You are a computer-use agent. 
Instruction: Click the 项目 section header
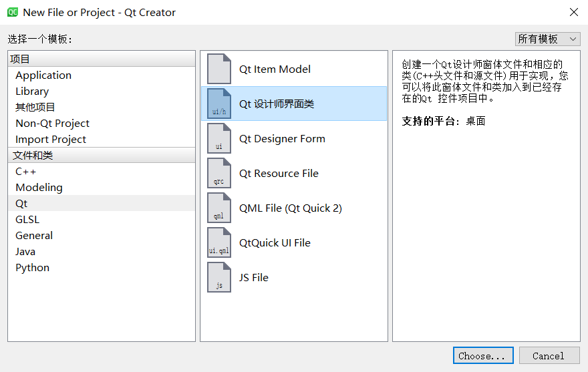(x=102, y=59)
